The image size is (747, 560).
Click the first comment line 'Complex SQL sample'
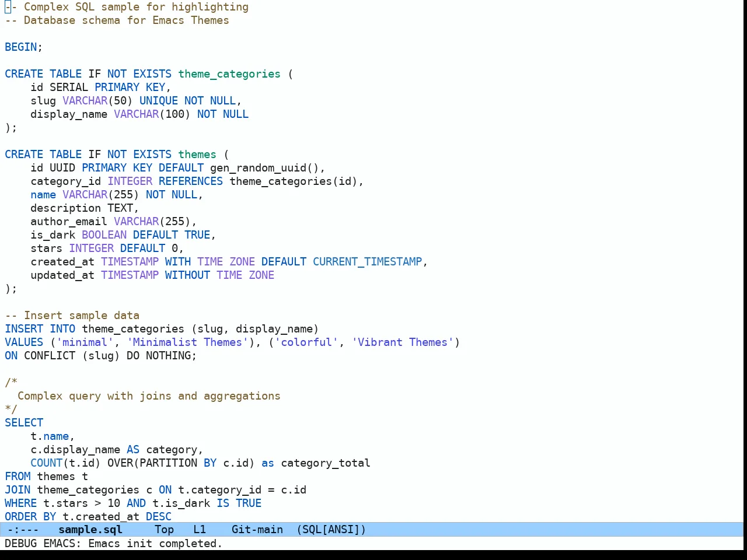[x=127, y=7]
